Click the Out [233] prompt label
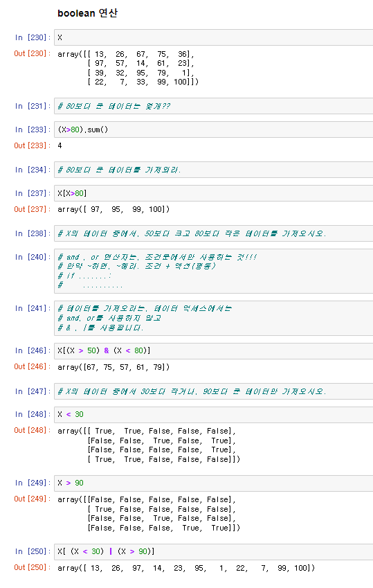373x588 pixels. click(x=33, y=145)
